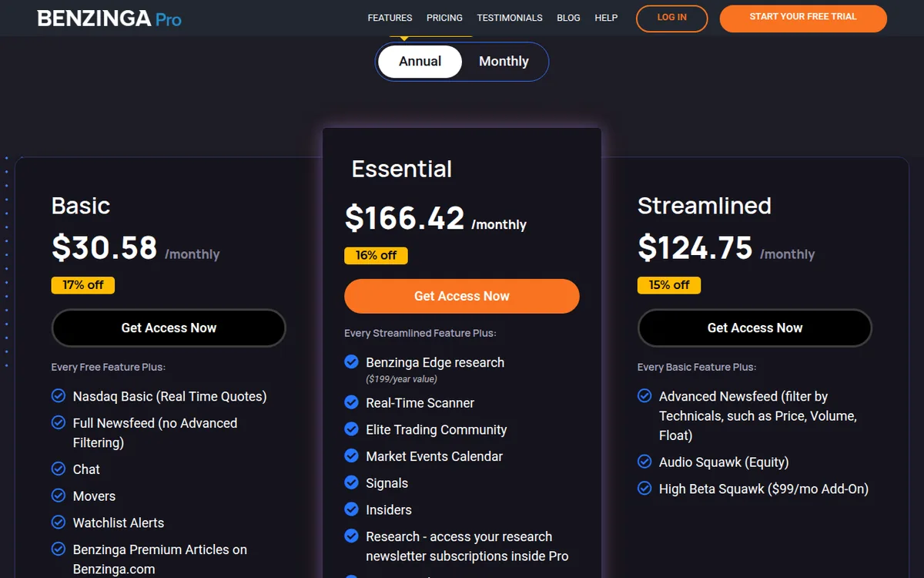The image size is (924, 578).
Task: Click the $166.42 price
Action: click(x=404, y=218)
